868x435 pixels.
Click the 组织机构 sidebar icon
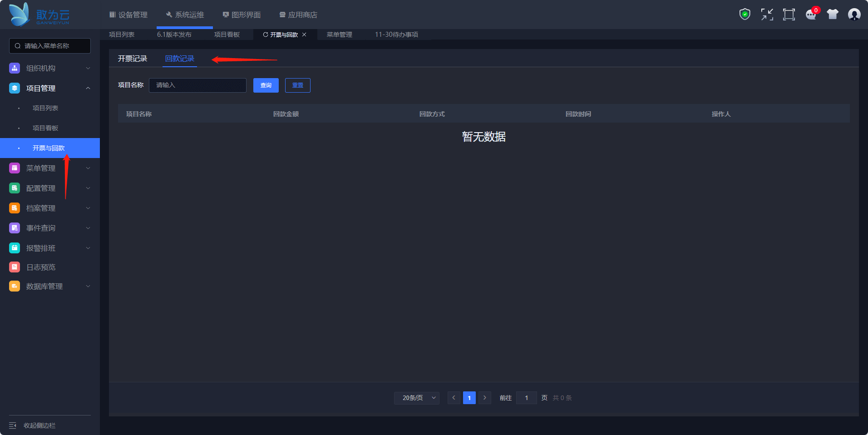[x=15, y=68]
